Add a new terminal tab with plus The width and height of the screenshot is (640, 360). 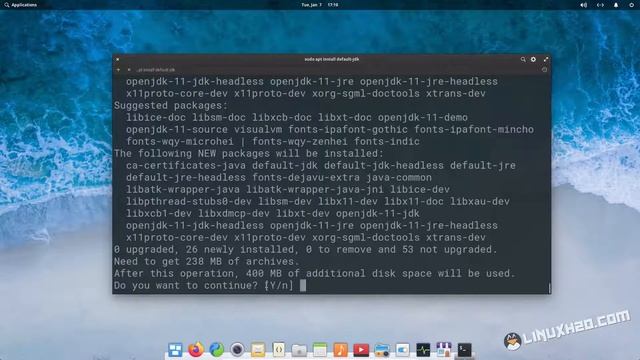pyautogui.click(x=118, y=70)
